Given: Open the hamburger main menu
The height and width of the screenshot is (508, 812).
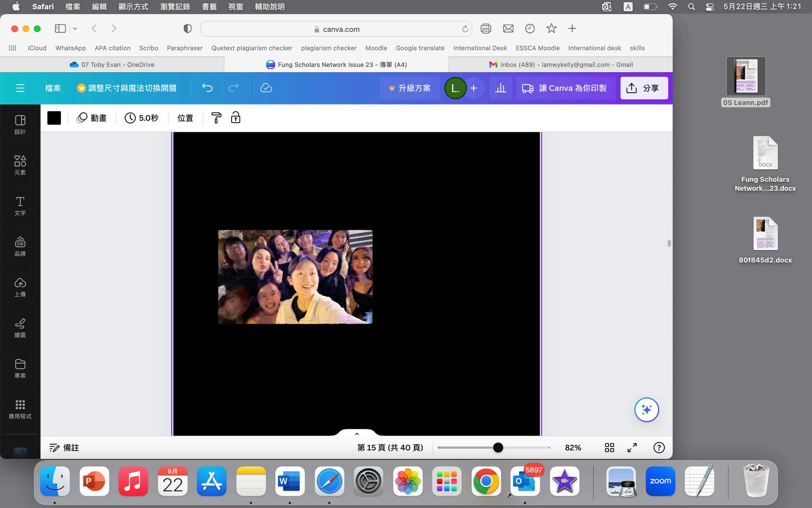Looking at the screenshot, I should click(20, 88).
